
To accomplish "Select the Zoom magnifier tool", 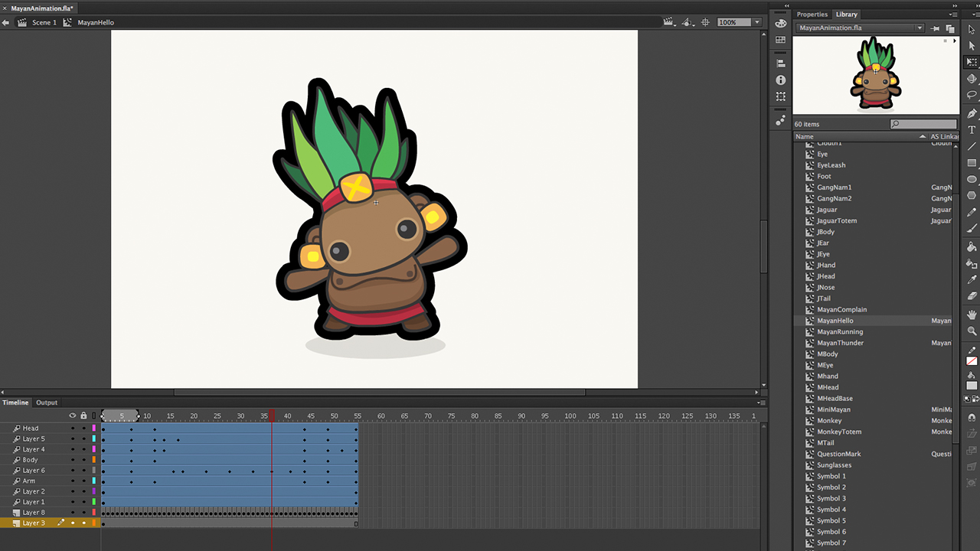I will (x=972, y=331).
